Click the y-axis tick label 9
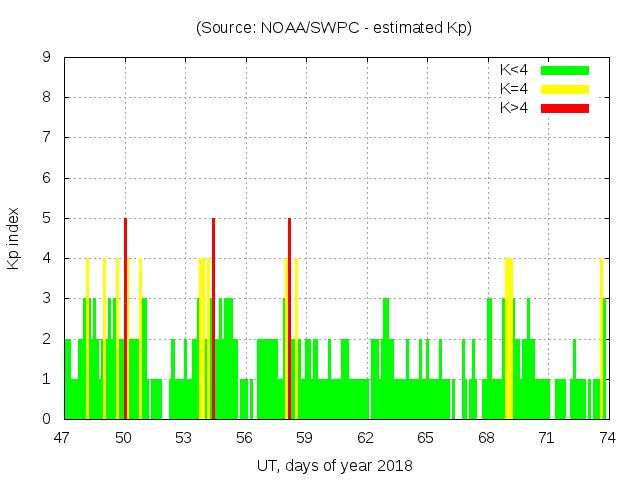The image size is (640, 480). [x=47, y=58]
